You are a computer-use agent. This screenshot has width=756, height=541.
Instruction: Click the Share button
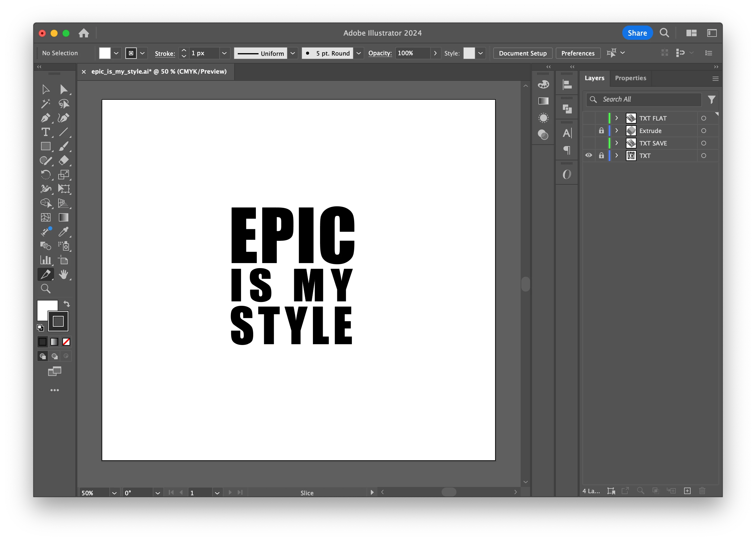pyautogui.click(x=637, y=33)
